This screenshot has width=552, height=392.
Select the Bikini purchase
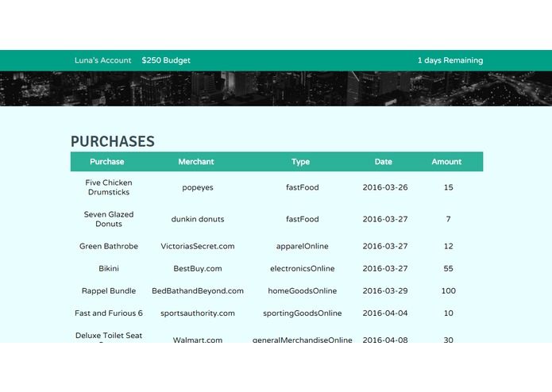point(109,268)
